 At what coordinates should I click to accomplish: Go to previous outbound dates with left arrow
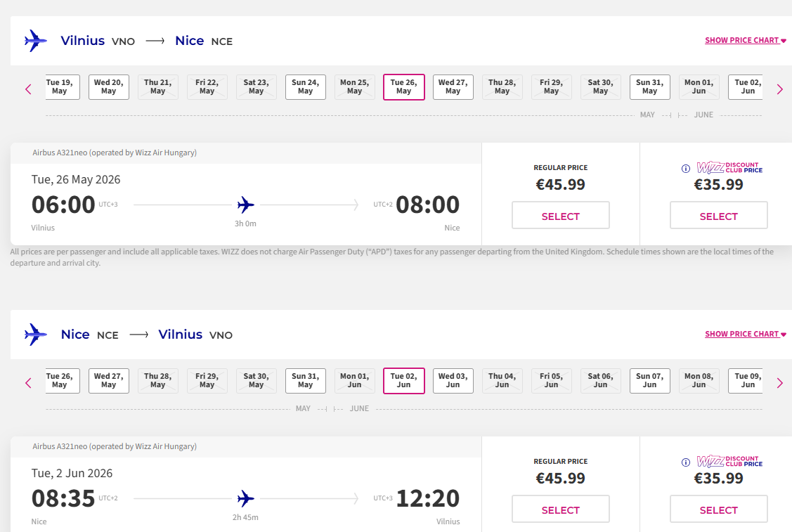(x=29, y=89)
